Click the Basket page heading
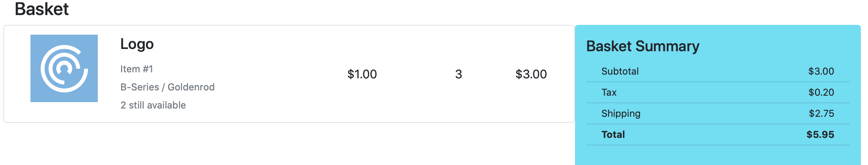Screen dimensions: 868x165 42,9
